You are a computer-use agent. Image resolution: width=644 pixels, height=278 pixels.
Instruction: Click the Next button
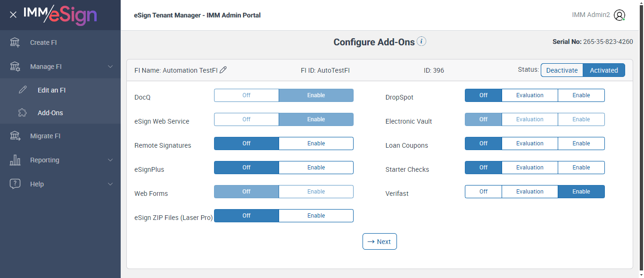[x=380, y=242]
